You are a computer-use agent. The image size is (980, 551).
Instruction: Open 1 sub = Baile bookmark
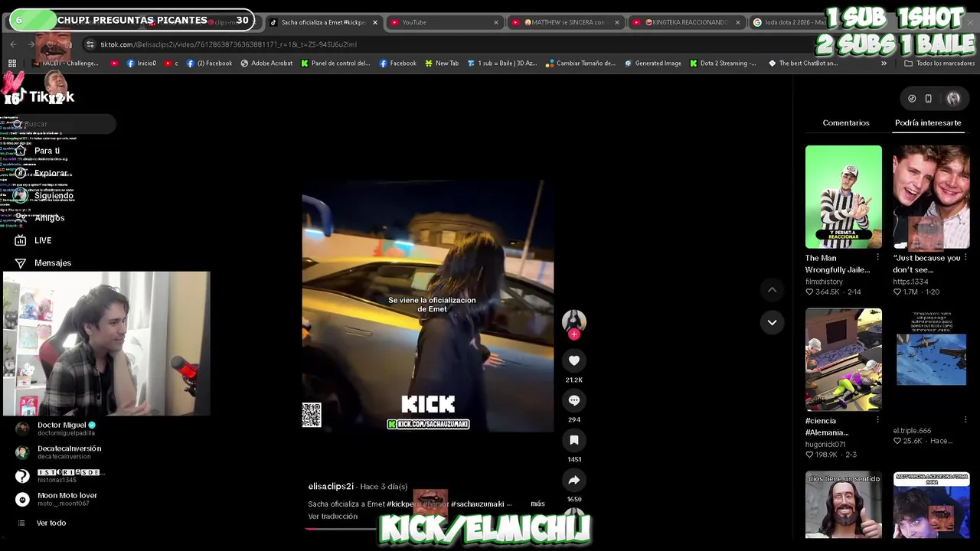coord(501,64)
